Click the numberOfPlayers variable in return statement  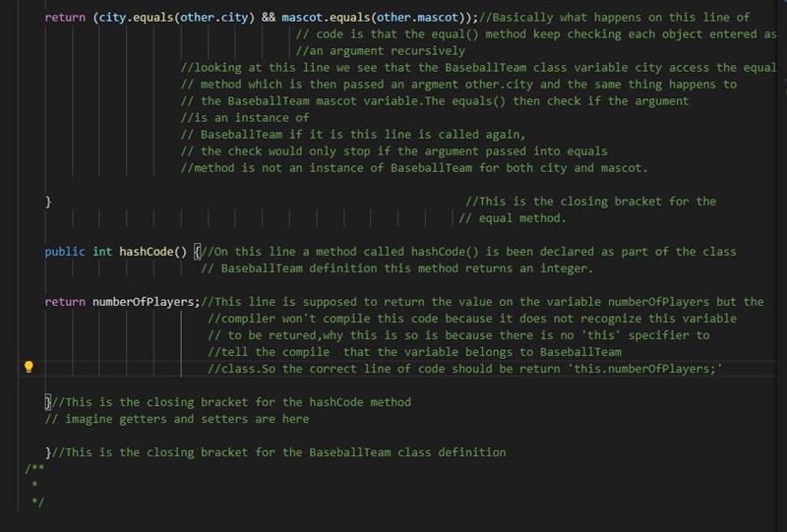pyautogui.click(x=143, y=302)
